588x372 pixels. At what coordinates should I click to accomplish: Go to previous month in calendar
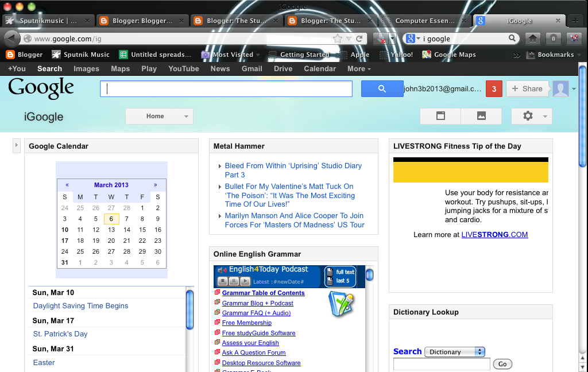[x=67, y=185]
